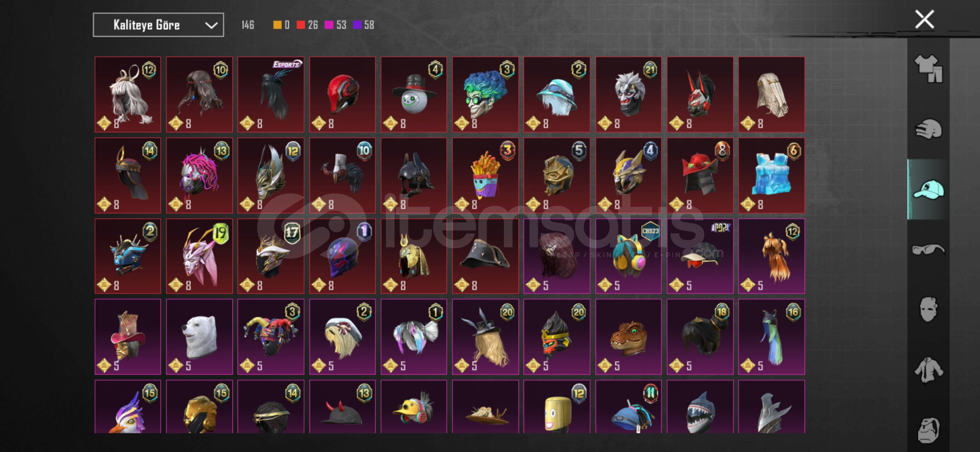Close the inventory with the X icon

coord(924,19)
